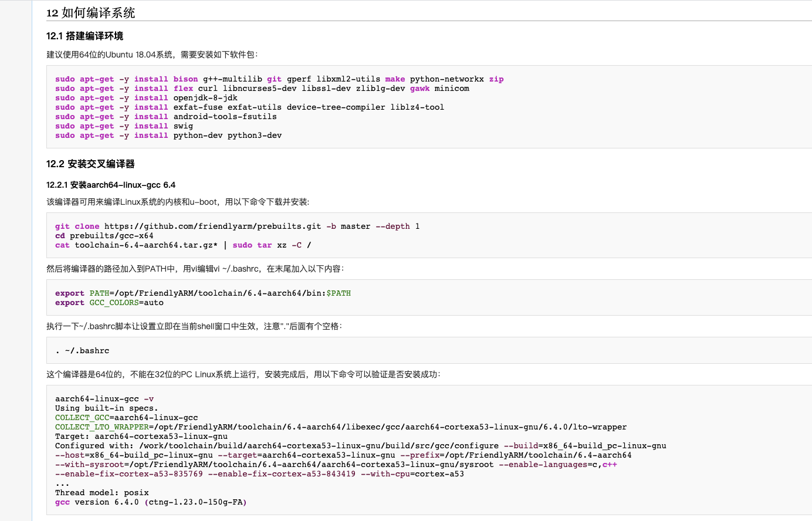Click the sentence recommending 64-bit Ubuntu 18.04
The width and height of the screenshot is (812, 521).
[152, 55]
